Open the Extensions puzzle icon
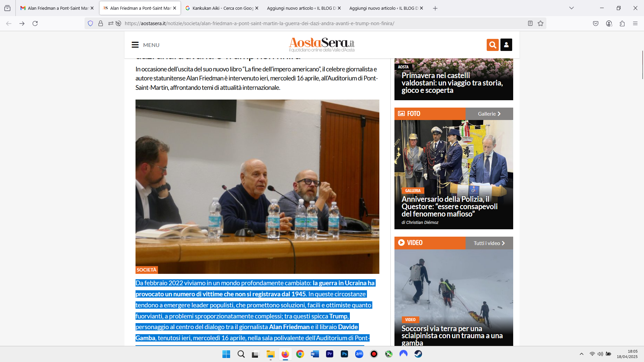 pos(622,23)
